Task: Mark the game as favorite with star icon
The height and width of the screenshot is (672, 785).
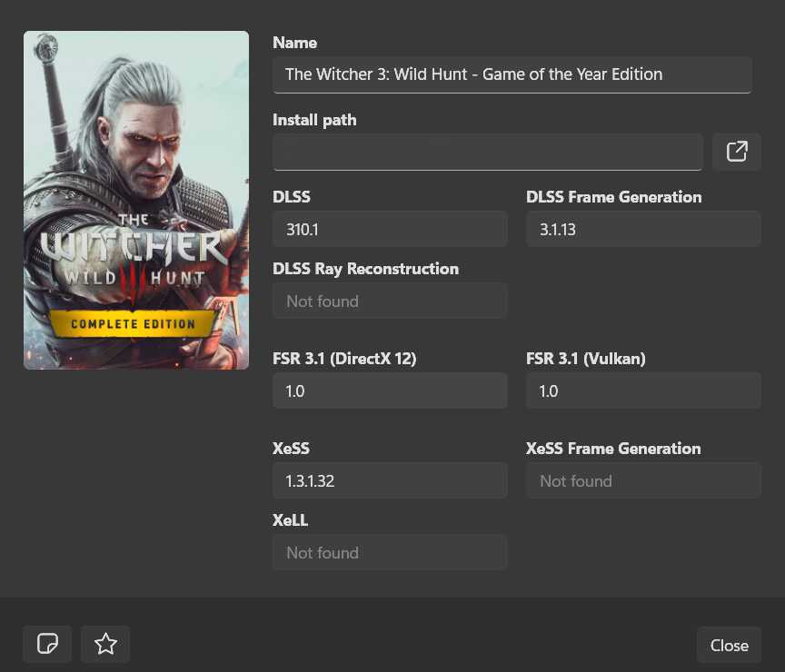Action: 104,644
